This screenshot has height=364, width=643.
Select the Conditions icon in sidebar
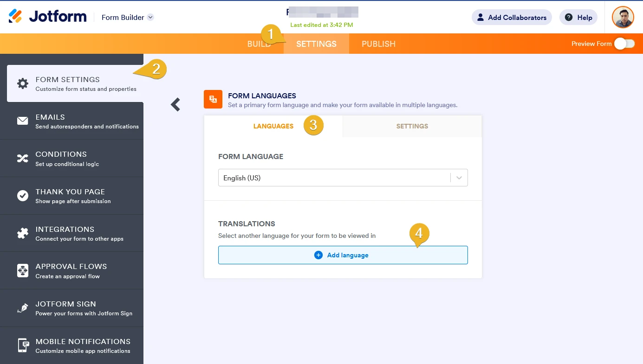click(22, 158)
